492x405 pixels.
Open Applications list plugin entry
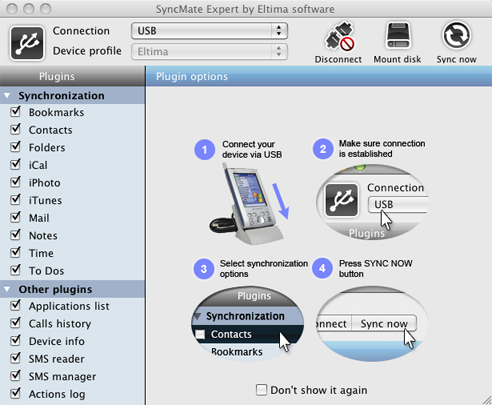coord(69,306)
